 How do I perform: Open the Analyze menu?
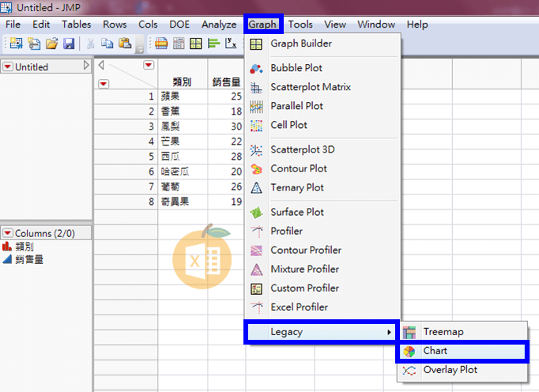click(219, 24)
